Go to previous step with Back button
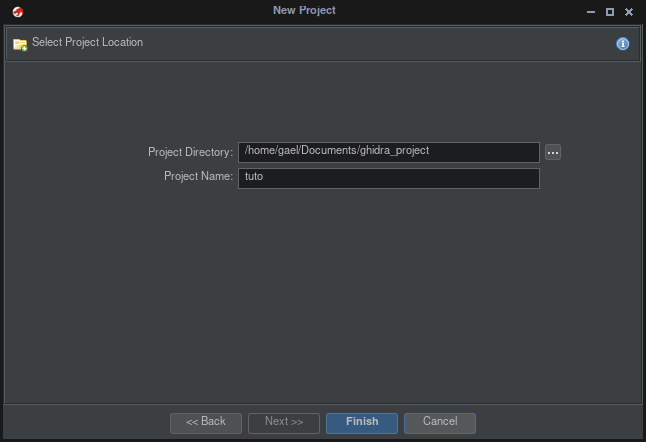The height and width of the screenshot is (442, 646). (x=206, y=422)
